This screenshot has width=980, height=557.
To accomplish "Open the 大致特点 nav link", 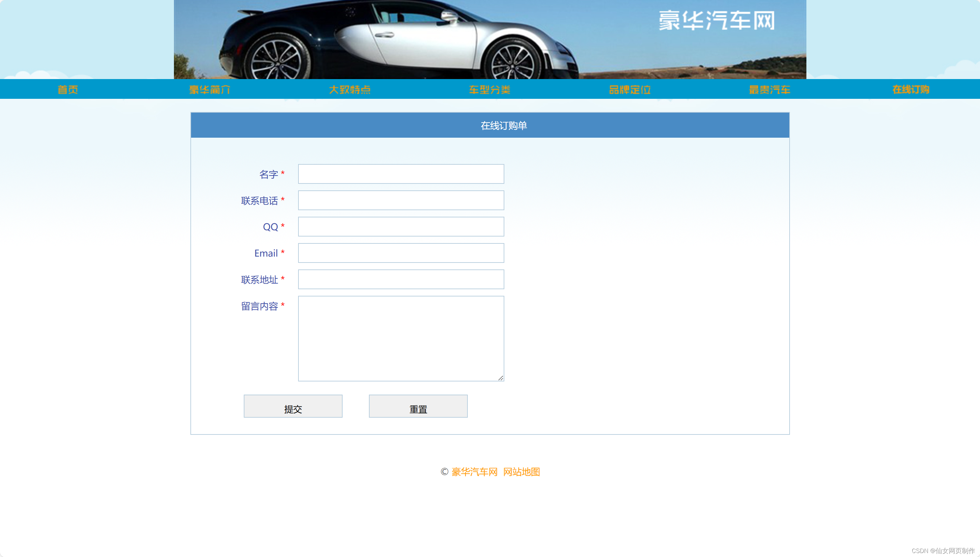I will pyautogui.click(x=350, y=90).
